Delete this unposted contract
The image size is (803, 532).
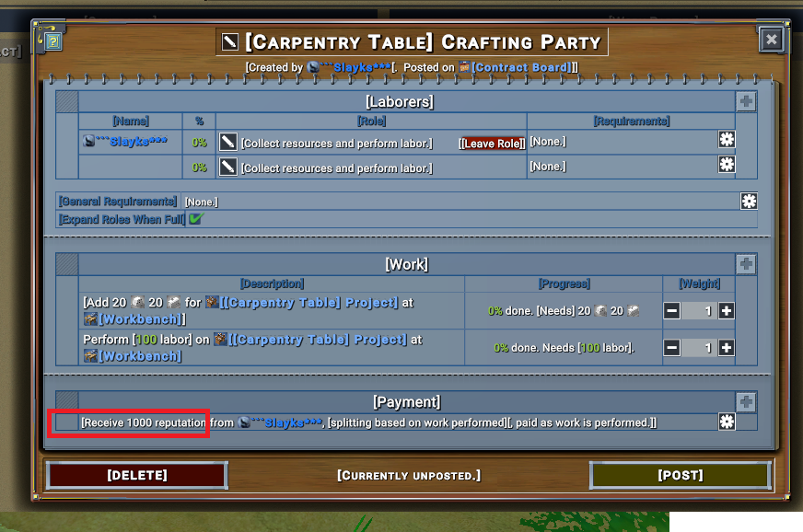pyautogui.click(x=136, y=475)
